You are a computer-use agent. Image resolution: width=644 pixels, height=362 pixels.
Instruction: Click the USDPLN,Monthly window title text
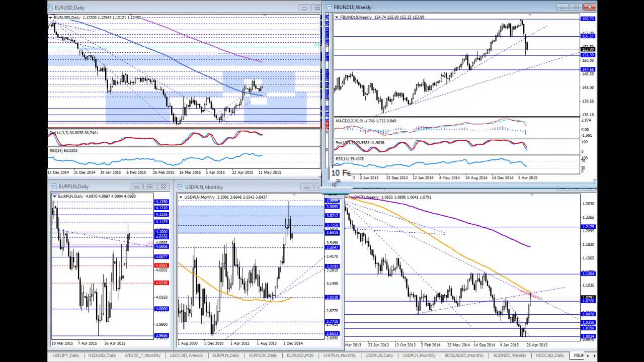(204, 187)
